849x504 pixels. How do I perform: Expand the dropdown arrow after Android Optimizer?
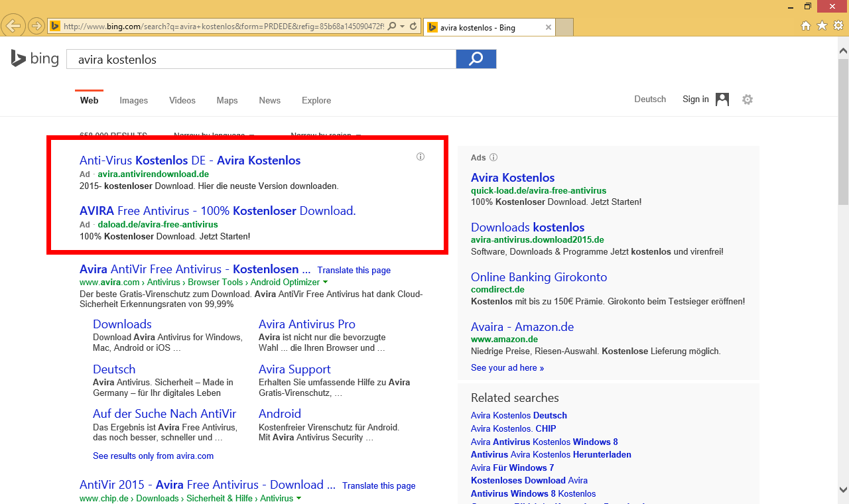[326, 283]
